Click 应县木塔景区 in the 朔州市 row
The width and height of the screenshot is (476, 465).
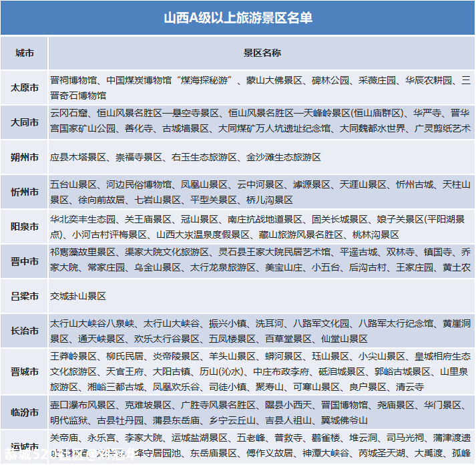click(78, 157)
